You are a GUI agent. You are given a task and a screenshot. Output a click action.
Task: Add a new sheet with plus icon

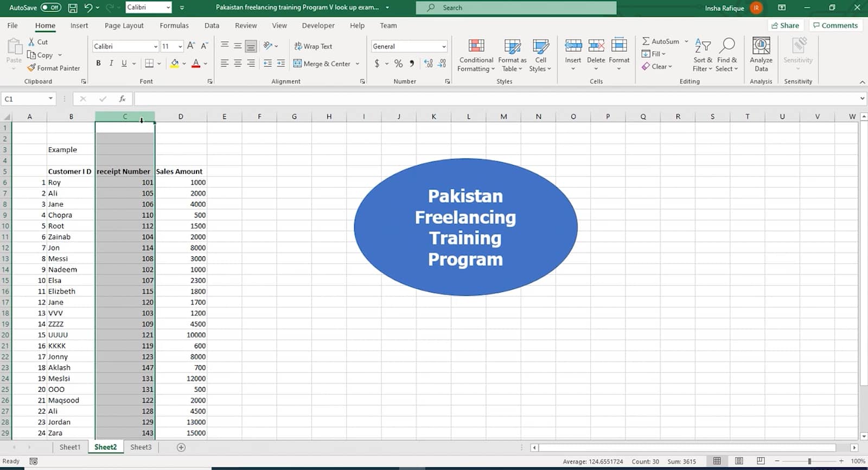tap(181, 447)
